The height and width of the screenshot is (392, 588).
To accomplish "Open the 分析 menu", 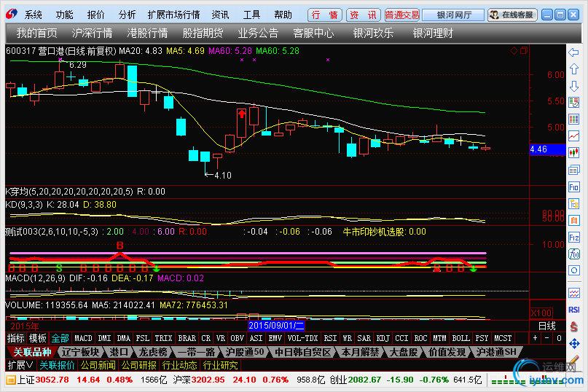I will coord(127,15).
